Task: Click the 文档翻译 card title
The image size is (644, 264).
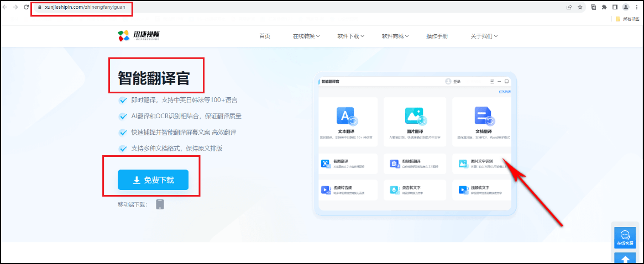Action: pyautogui.click(x=484, y=131)
